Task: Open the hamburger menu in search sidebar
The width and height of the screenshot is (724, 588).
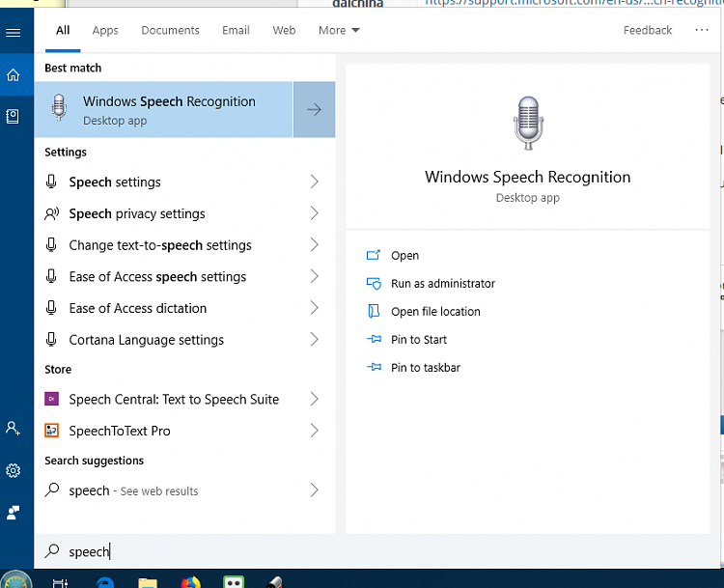Action: [x=13, y=33]
